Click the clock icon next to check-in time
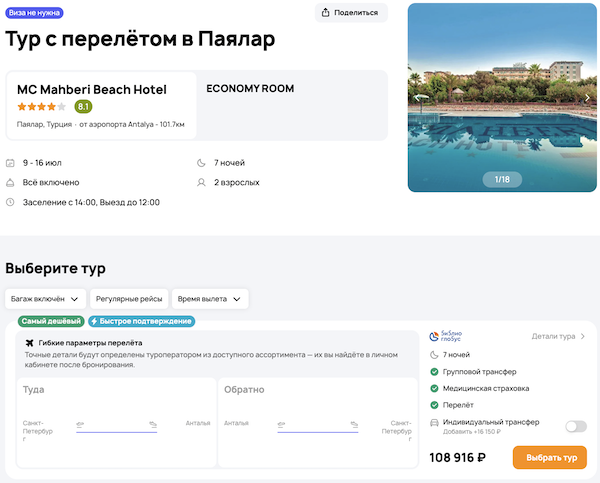600x483 pixels. (x=10, y=202)
